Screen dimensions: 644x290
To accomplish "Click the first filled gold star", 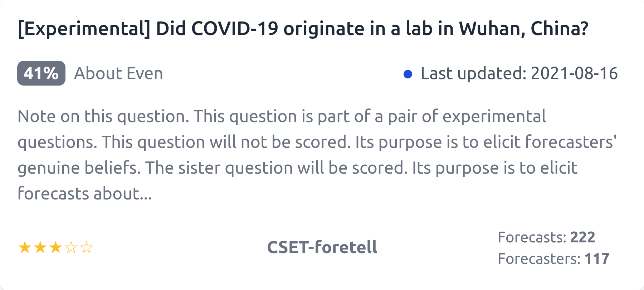I will click(25, 247).
